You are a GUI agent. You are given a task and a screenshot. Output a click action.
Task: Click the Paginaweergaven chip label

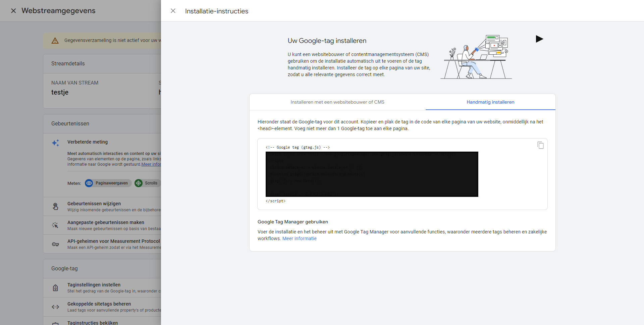coord(111,183)
